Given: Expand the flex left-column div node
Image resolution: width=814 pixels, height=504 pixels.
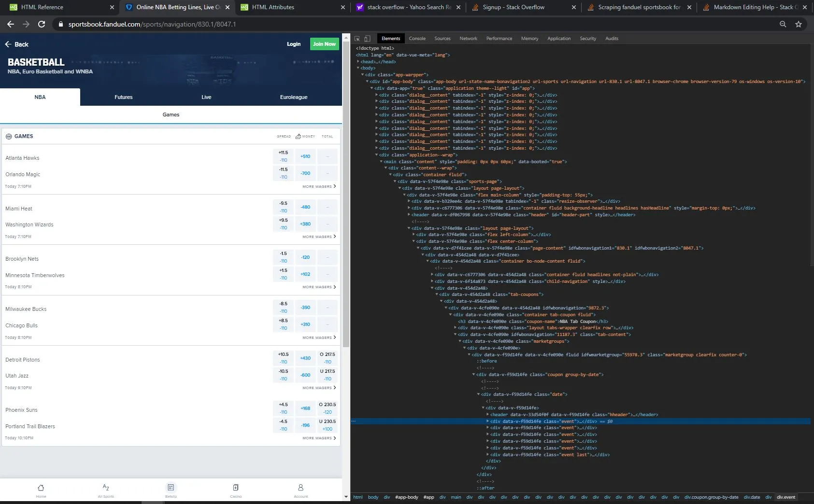Looking at the screenshot, I should [x=414, y=235].
